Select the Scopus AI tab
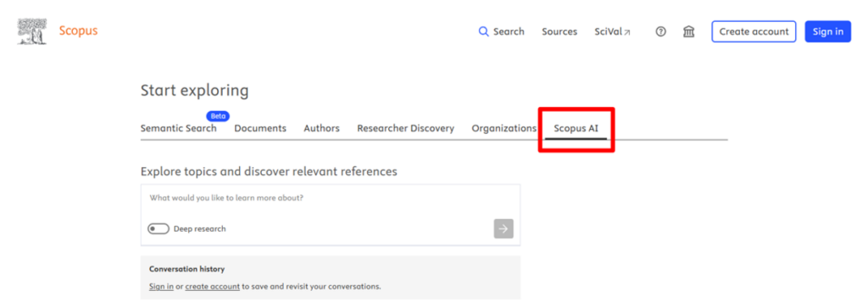This screenshot has height=308, width=868. pos(576,128)
